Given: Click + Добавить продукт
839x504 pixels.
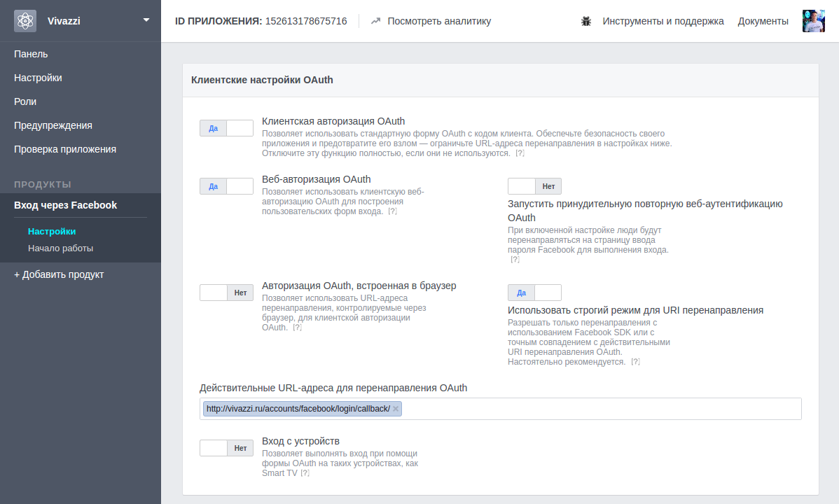Looking at the screenshot, I should coord(59,274).
